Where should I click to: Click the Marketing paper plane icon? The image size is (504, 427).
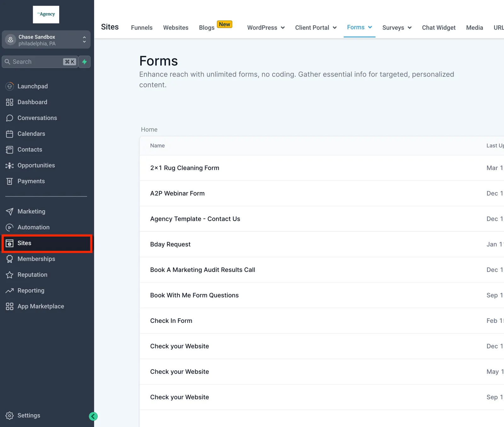(x=10, y=211)
